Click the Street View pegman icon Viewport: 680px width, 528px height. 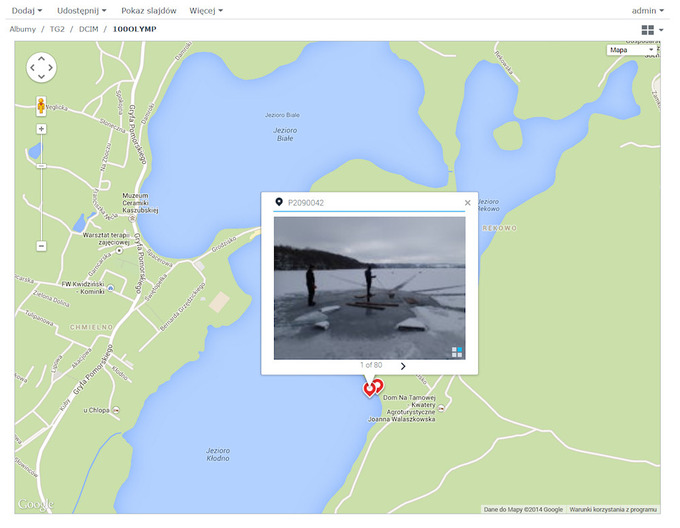(x=41, y=106)
